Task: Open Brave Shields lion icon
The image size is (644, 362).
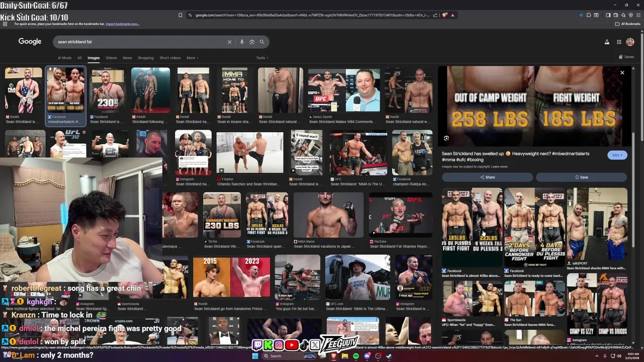Action: [x=445, y=15]
